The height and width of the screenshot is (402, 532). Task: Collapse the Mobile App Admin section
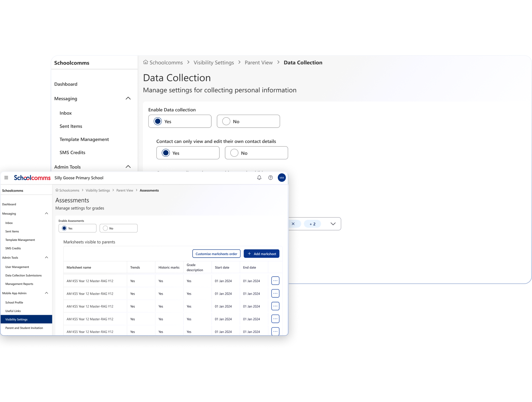click(x=46, y=293)
